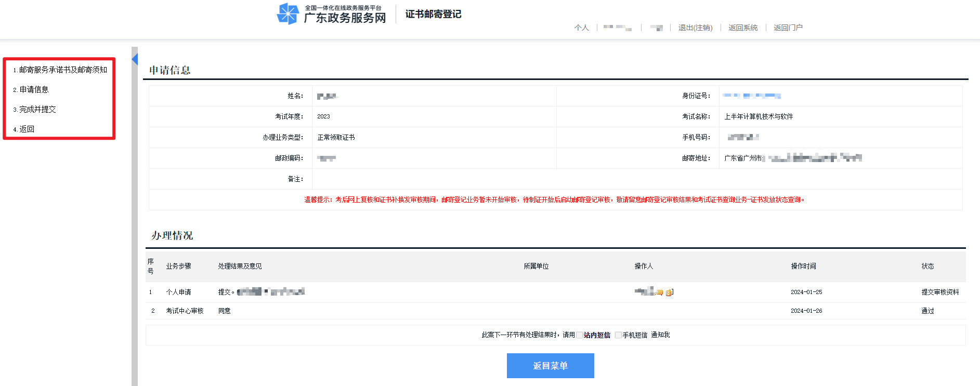Collapse the left sidebar using the blue arrow
Viewport: 980px width, 386px height.
pyautogui.click(x=135, y=59)
